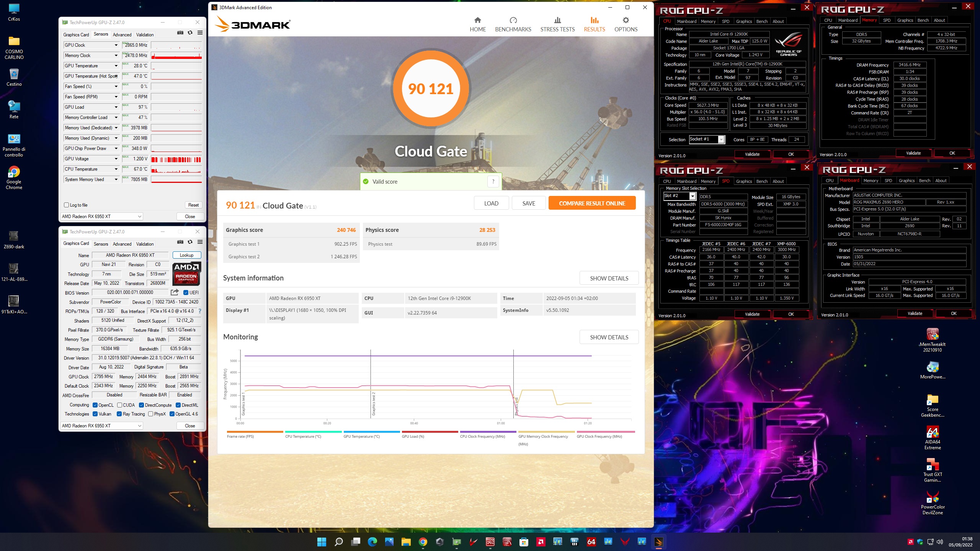Click Bus Interface question mark in GPU-Z

pos(200,311)
